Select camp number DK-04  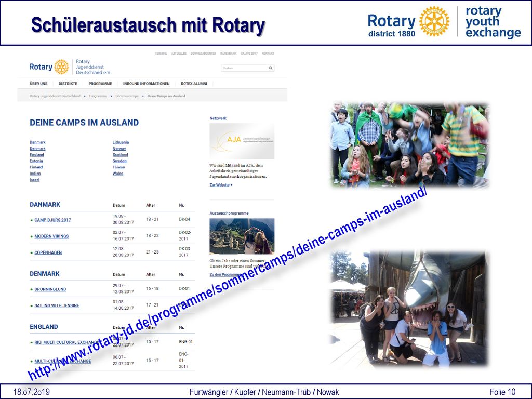[184, 220]
